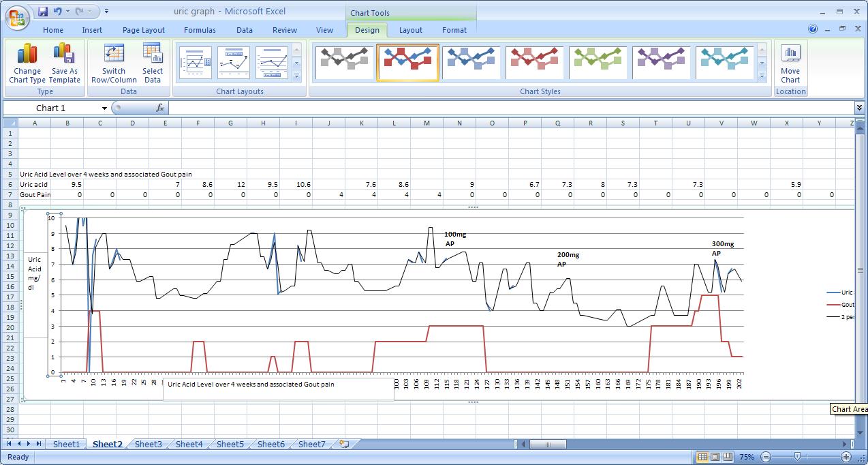Switch to Sheet3 worksheet
This screenshot has height=465, width=868.
pos(148,444)
